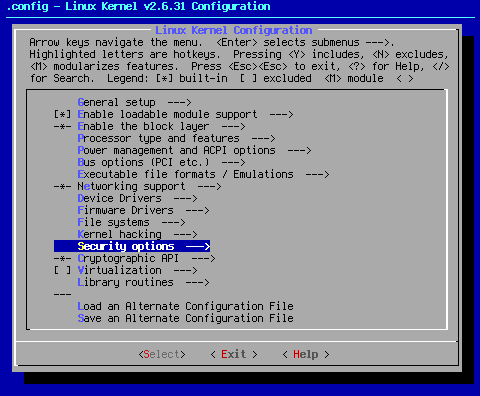Click the arrow after General setup
Screen dimensions: 480x396
[x=179, y=102]
